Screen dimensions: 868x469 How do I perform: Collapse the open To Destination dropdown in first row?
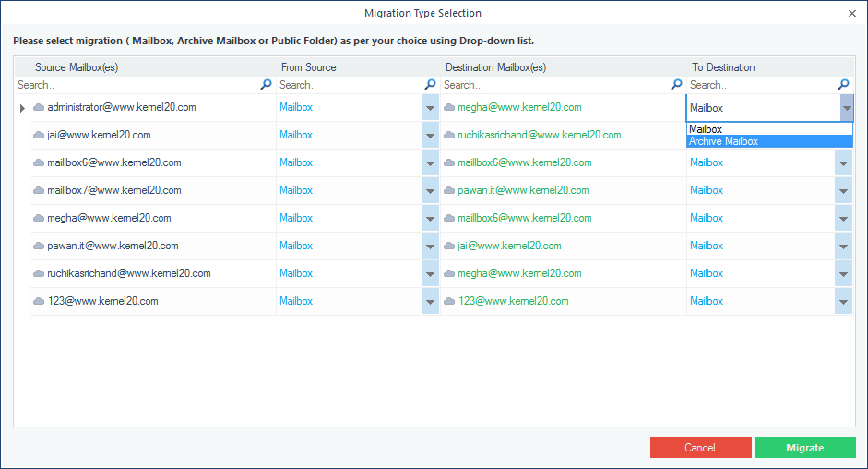click(846, 109)
